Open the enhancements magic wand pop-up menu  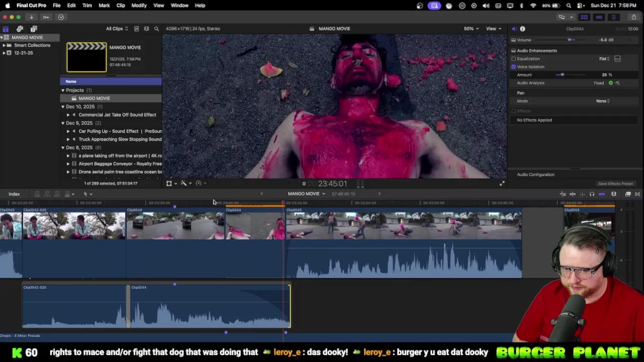[x=186, y=184]
